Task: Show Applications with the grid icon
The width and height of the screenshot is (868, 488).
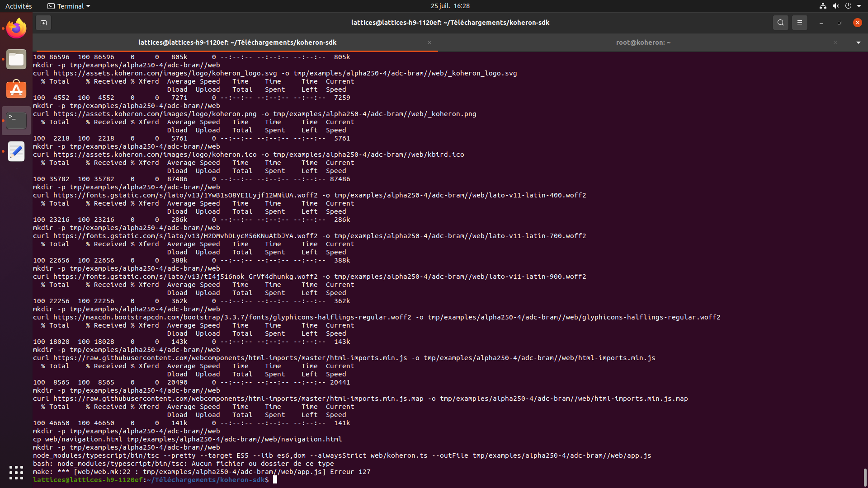Action: point(16,472)
